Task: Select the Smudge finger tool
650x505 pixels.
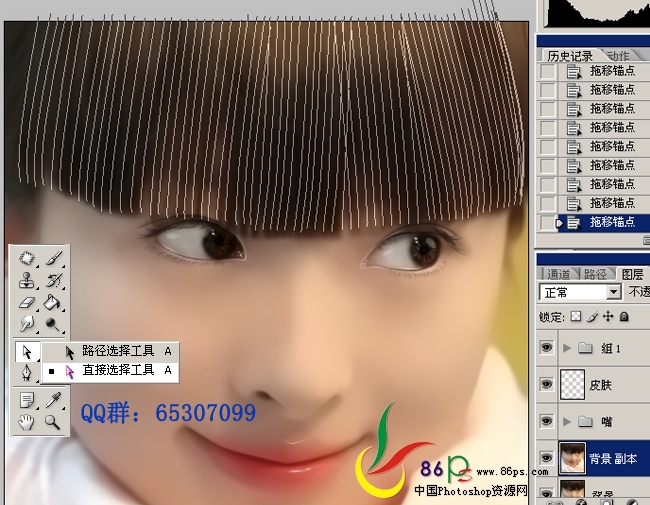Action: click(x=27, y=324)
